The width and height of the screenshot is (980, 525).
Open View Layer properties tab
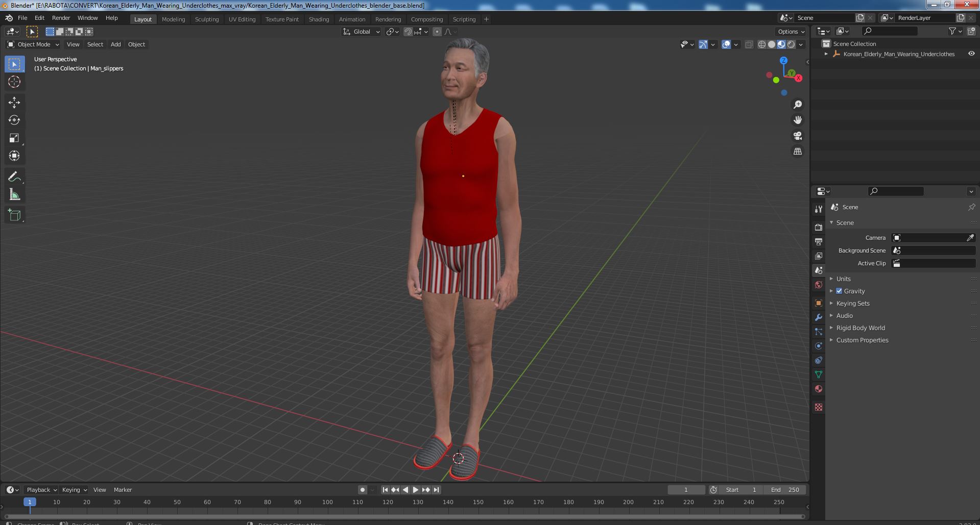pos(819,256)
